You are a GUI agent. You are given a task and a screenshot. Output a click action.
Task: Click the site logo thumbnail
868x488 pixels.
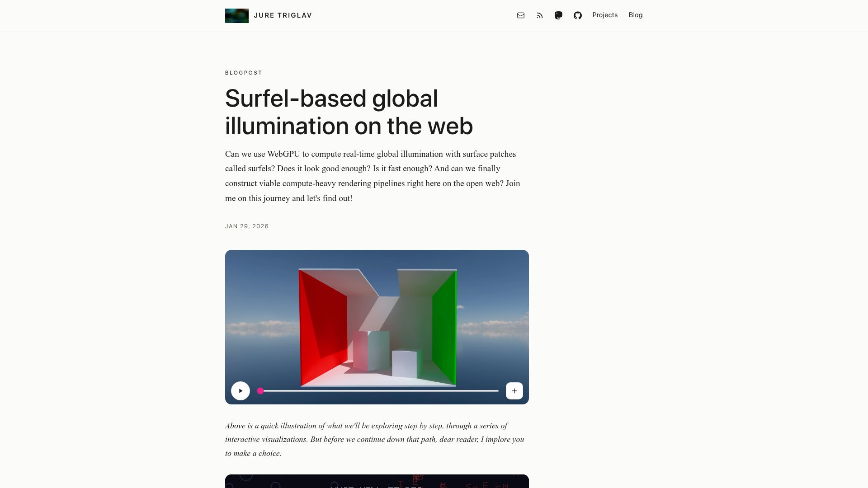tap(237, 16)
